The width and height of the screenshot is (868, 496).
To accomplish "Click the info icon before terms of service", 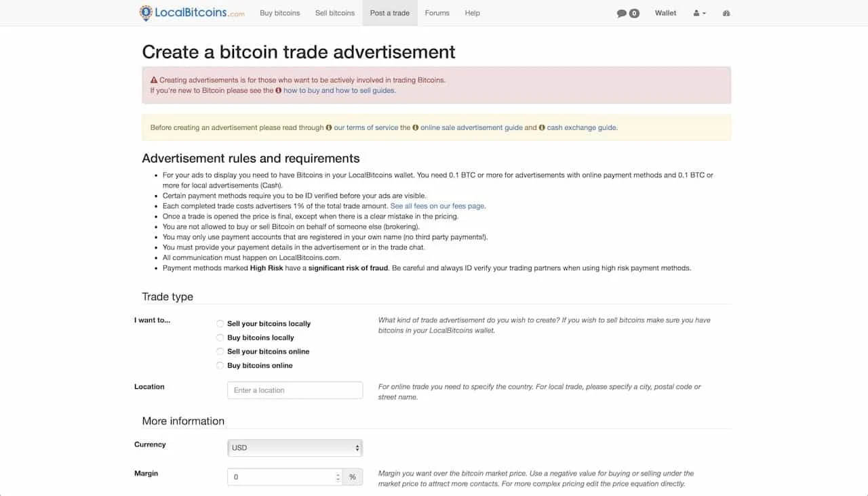I will (329, 127).
